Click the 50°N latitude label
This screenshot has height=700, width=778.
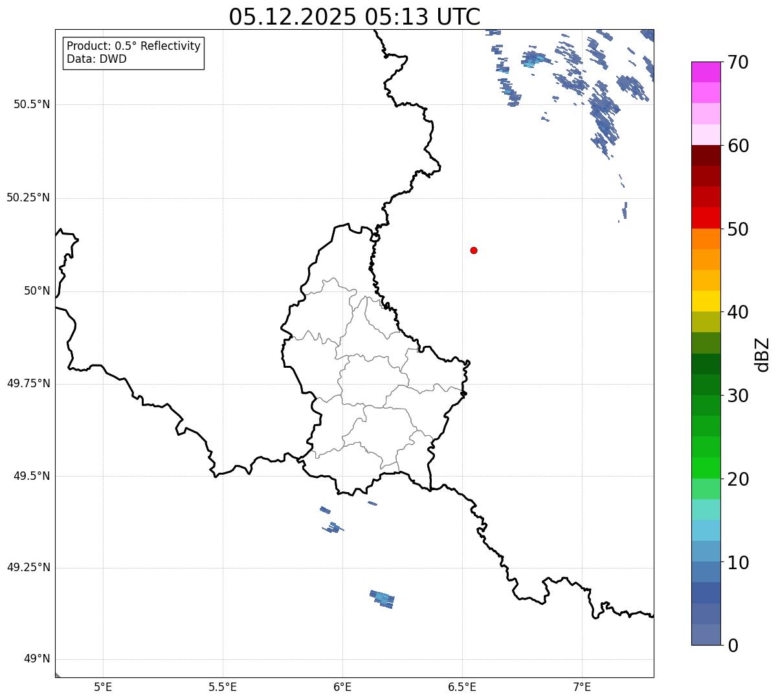coord(37,291)
